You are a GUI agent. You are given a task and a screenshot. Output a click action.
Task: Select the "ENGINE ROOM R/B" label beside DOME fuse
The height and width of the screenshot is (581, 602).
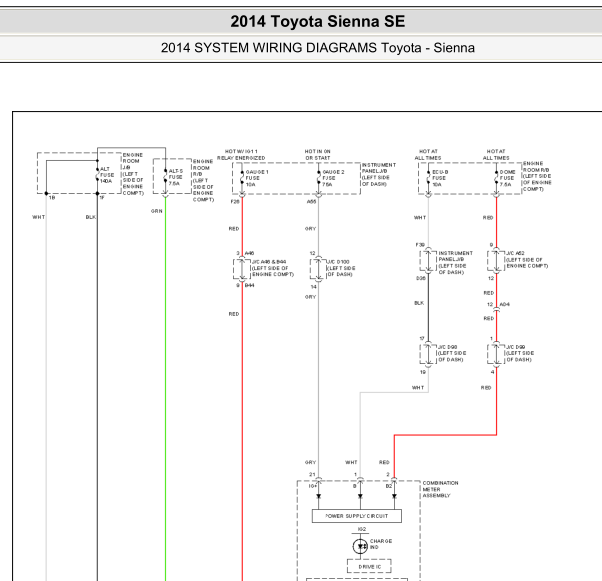point(537,176)
